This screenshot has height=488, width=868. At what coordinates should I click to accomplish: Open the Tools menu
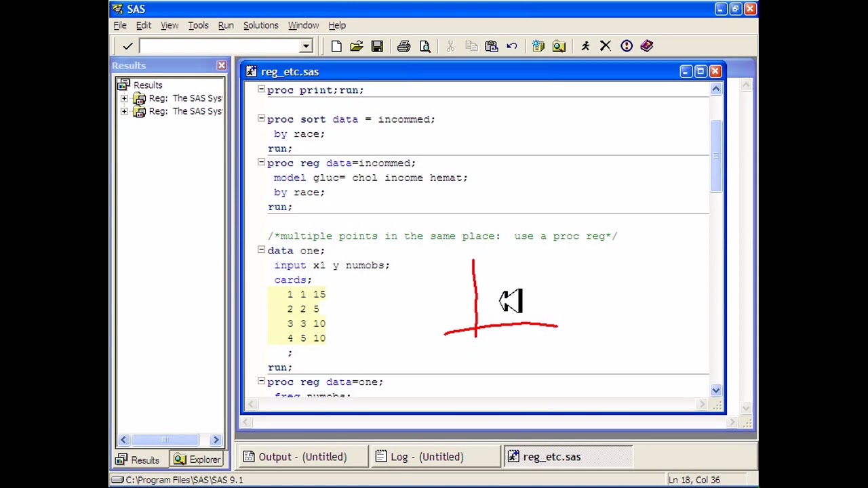click(198, 25)
